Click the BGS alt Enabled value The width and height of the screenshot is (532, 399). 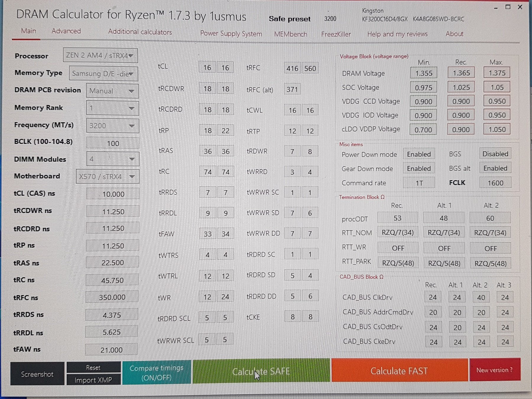pos(495,168)
